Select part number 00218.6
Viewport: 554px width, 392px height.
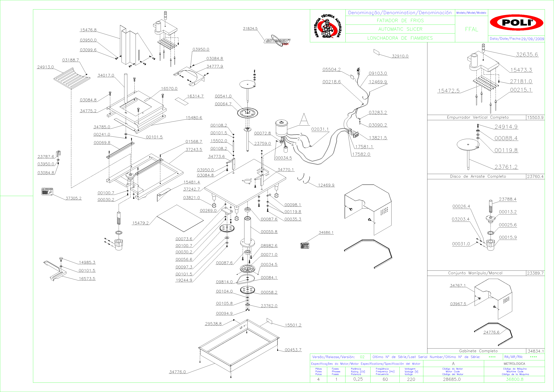click(x=332, y=82)
